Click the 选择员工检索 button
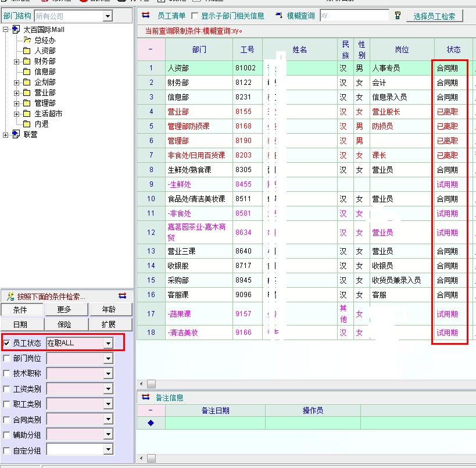This screenshot has height=468, width=476. pyautogui.click(x=435, y=16)
